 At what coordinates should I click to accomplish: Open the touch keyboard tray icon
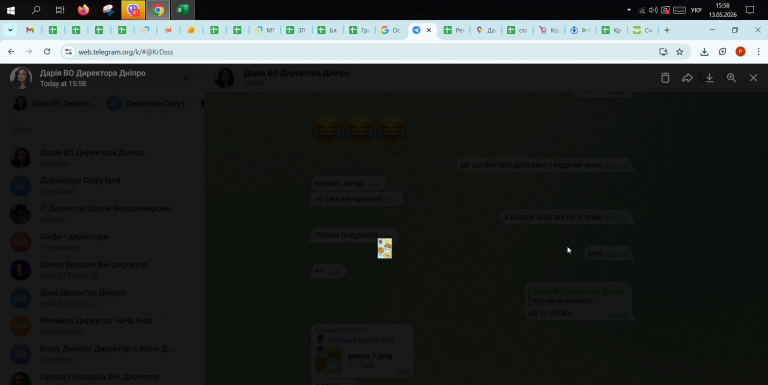pyautogui.click(x=679, y=10)
